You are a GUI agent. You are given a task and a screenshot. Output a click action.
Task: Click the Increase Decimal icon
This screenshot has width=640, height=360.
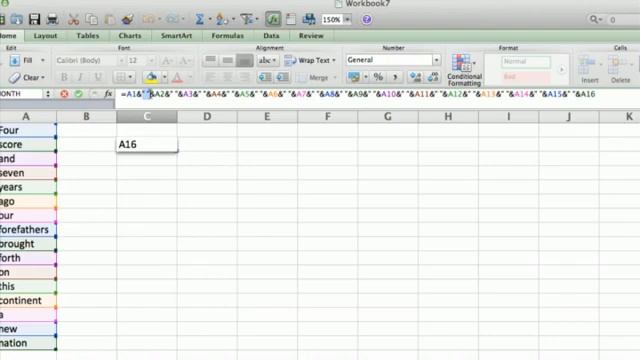point(416,77)
